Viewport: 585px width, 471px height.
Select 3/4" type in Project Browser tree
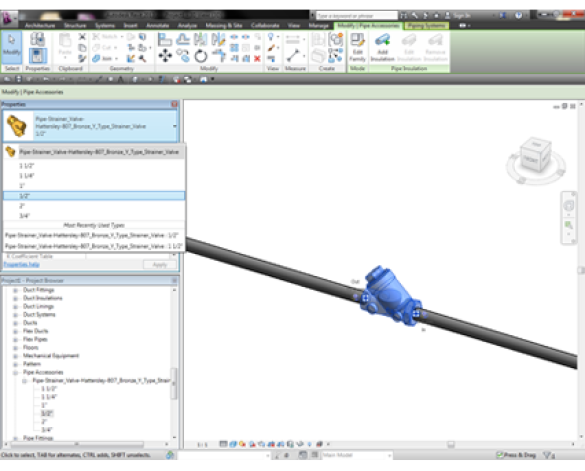(47, 430)
